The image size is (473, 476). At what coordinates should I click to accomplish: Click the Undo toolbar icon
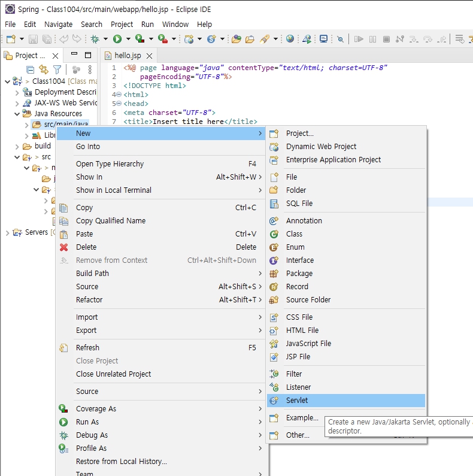click(63, 39)
